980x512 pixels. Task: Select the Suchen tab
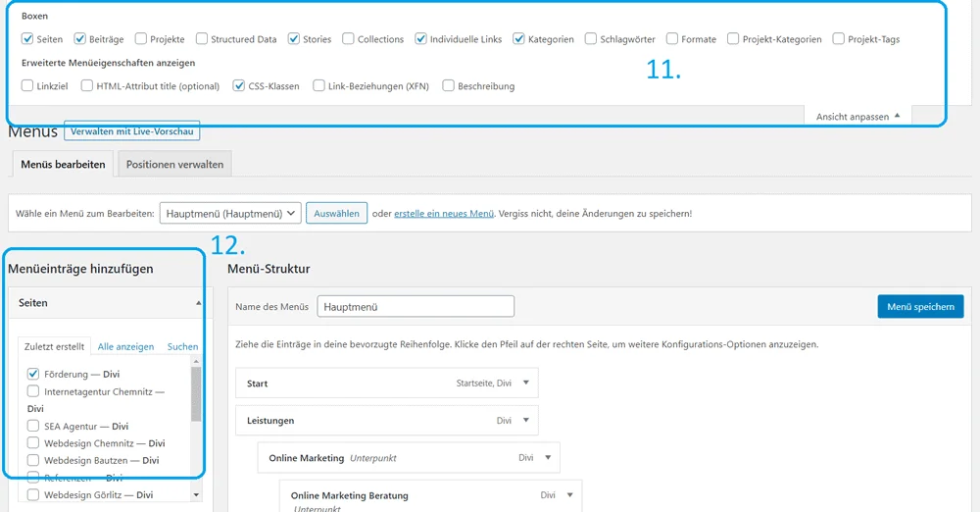click(x=182, y=347)
